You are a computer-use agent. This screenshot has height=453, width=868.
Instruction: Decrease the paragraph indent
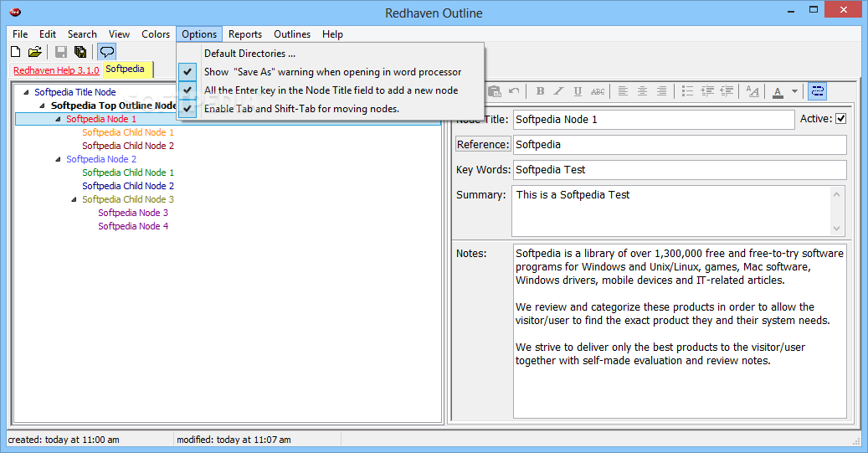727,91
